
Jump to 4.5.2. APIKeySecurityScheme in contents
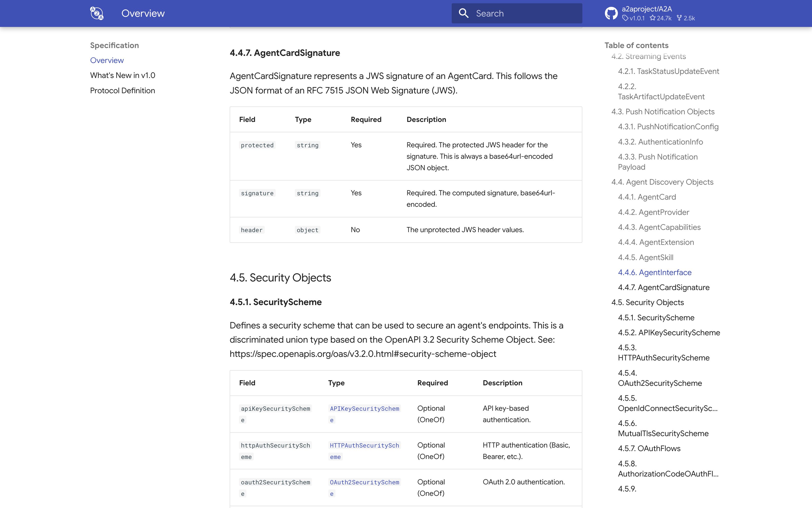(669, 333)
